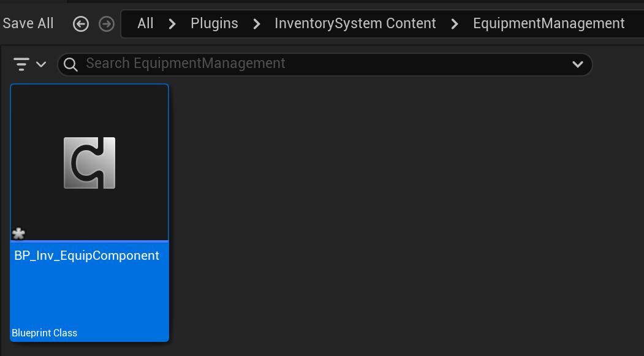The width and height of the screenshot is (644, 356).
Task: Expand the chevron after Plugins breadcrumb
Action: pos(256,24)
